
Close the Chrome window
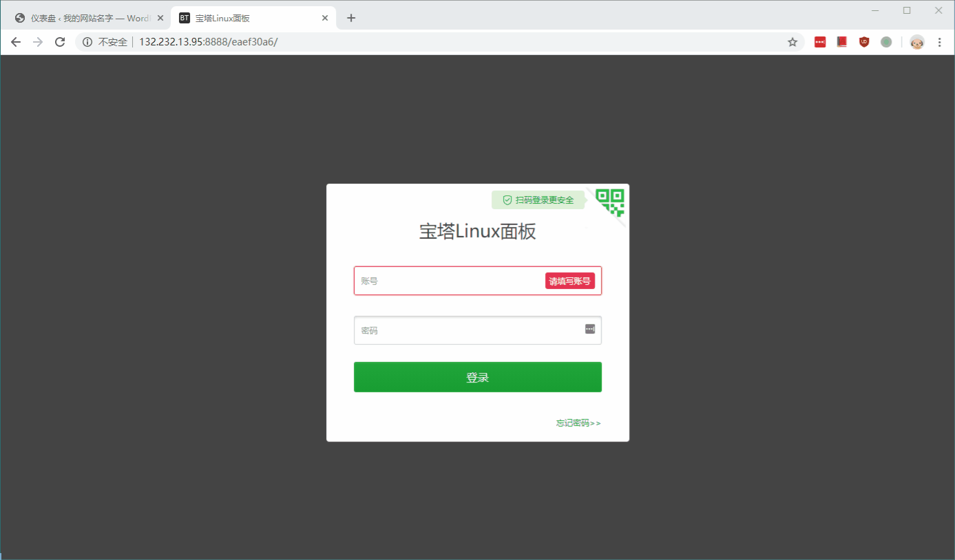938,10
